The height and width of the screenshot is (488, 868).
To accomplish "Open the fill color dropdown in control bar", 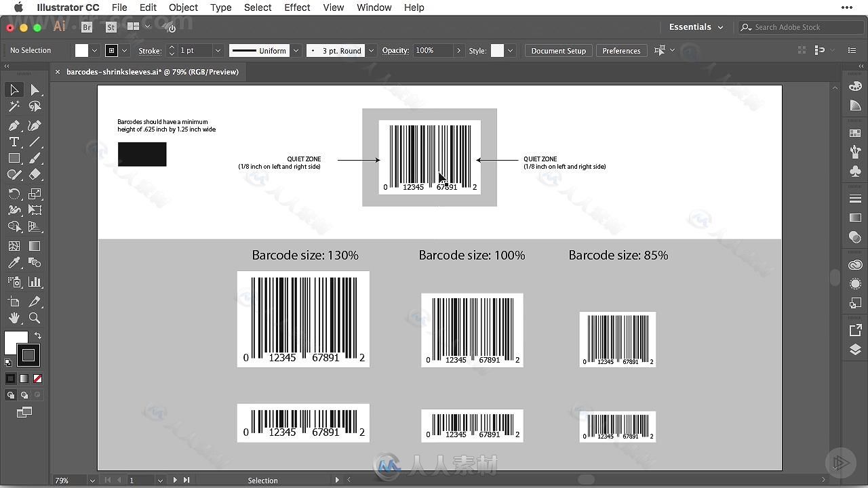I will [94, 51].
